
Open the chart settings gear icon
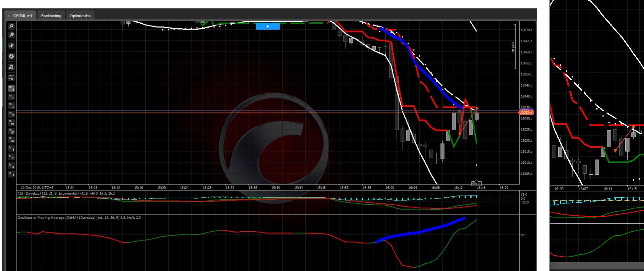11,78
